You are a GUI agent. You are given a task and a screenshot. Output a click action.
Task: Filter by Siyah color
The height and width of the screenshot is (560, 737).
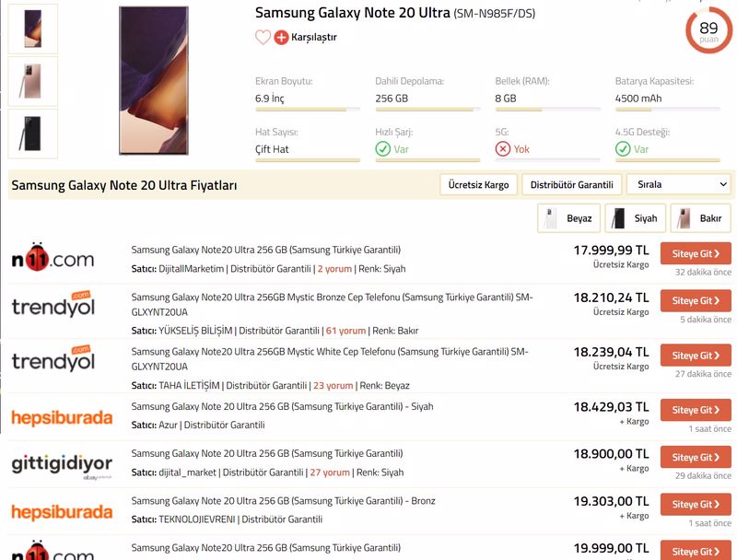[x=635, y=218]
